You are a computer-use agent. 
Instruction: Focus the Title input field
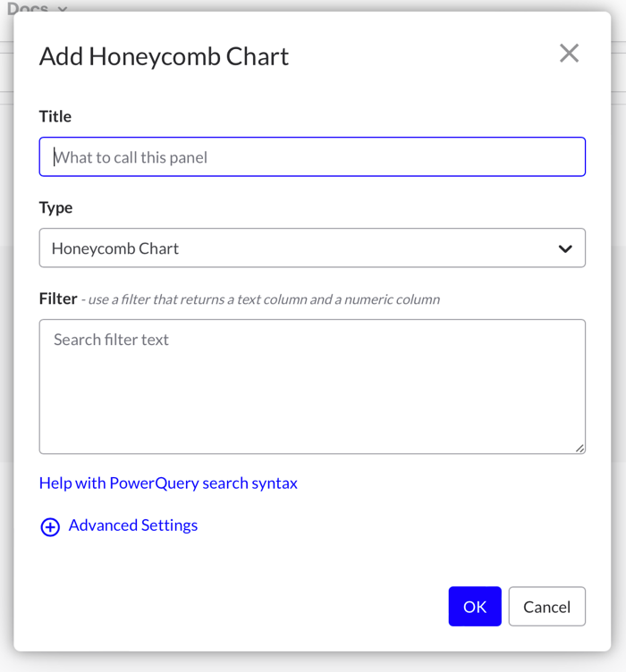[312, 157]
